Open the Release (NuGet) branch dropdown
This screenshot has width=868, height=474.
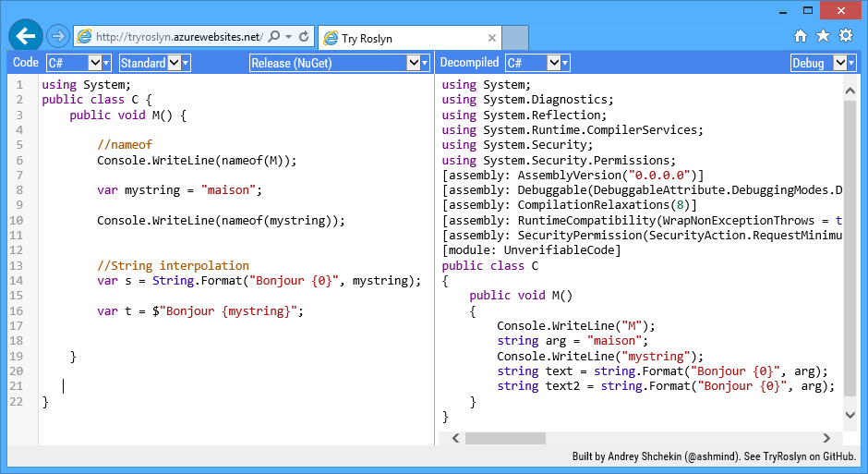340,63
